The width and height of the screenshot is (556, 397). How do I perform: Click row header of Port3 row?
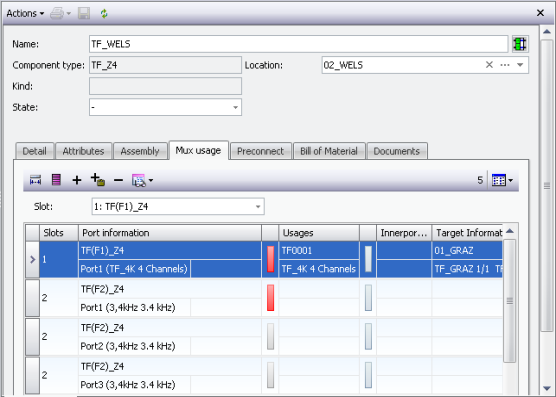coord(32,375)
